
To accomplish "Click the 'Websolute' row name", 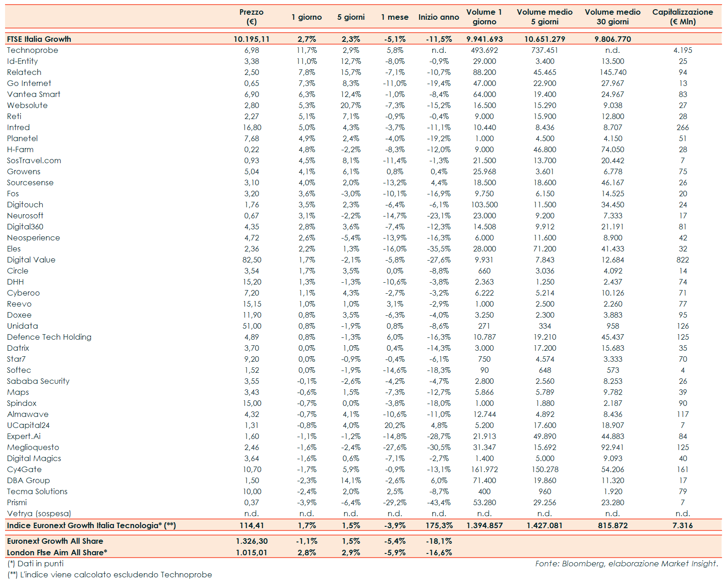I will pos(27,105).
